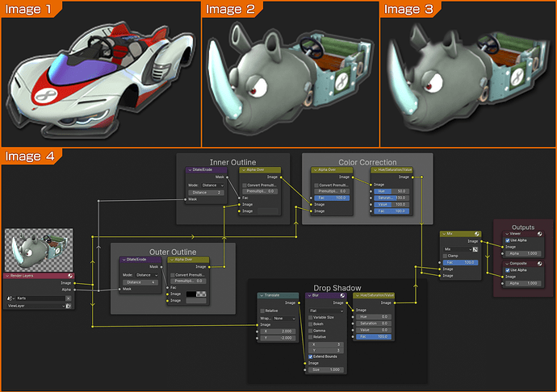Collapse the Render Layers node with its chevron

[x=7, y=276]
